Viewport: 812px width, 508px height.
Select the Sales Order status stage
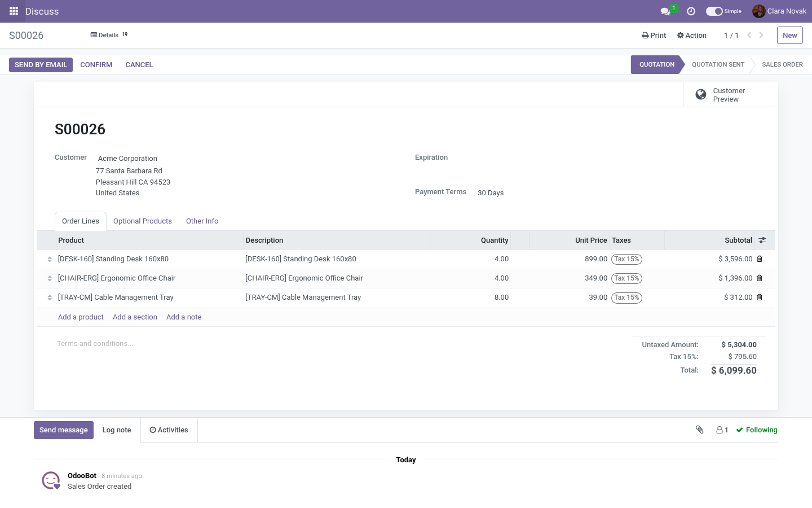pos(782,64)
